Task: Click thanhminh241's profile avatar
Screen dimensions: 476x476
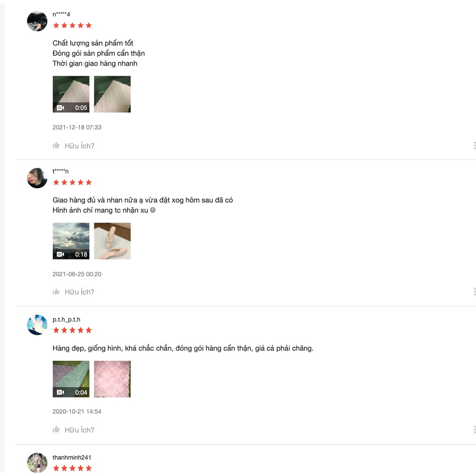Action: (x=37, y=463)
